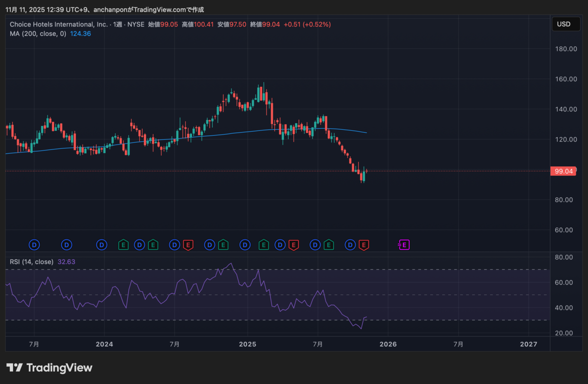Open the green earnings E marker for February 2024
The width and height of the screenshot is (588, 384).
tap(124, 244)
